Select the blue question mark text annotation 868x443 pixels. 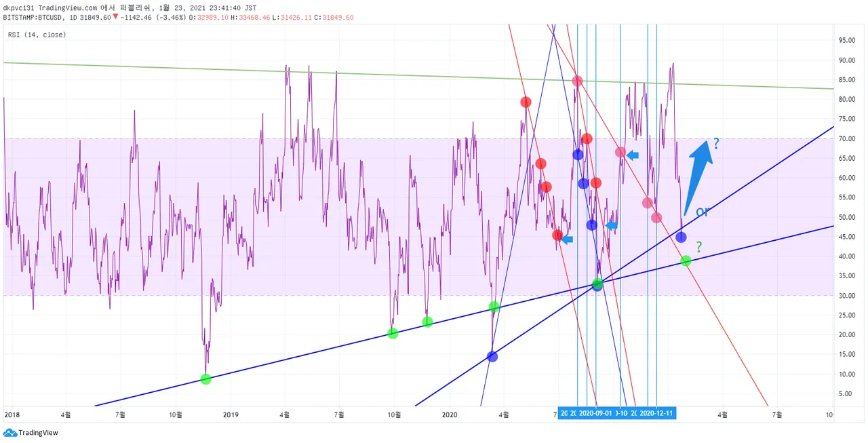coord(716,144)
